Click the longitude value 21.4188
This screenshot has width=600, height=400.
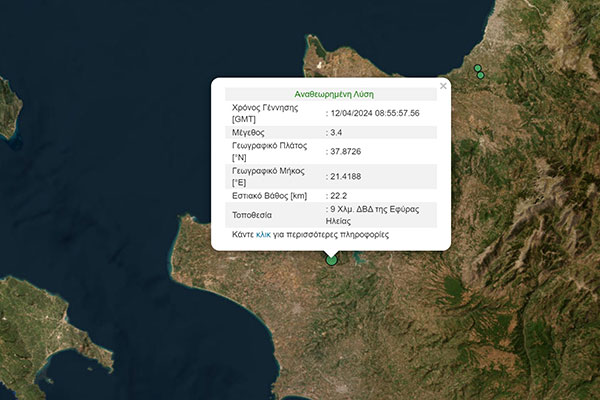(346, 177)
